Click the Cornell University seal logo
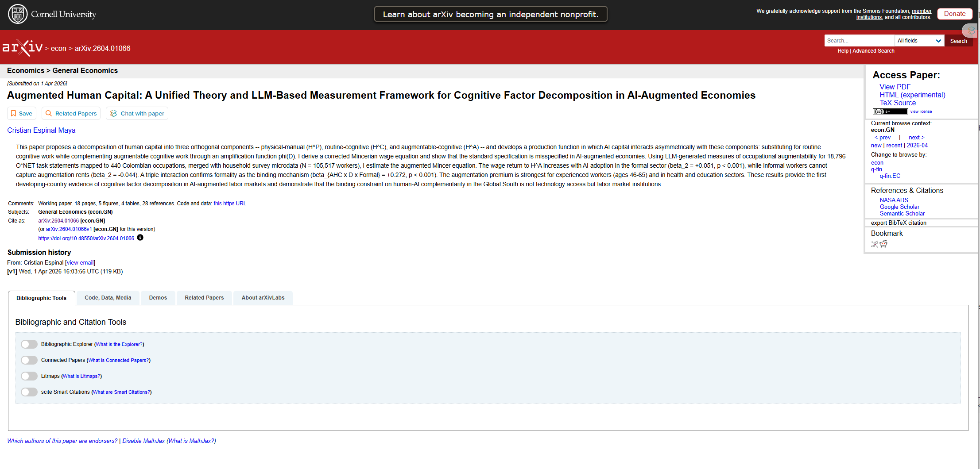Image resolution: width=980 pixels, height=469 pixels. [x=18, y=14]
